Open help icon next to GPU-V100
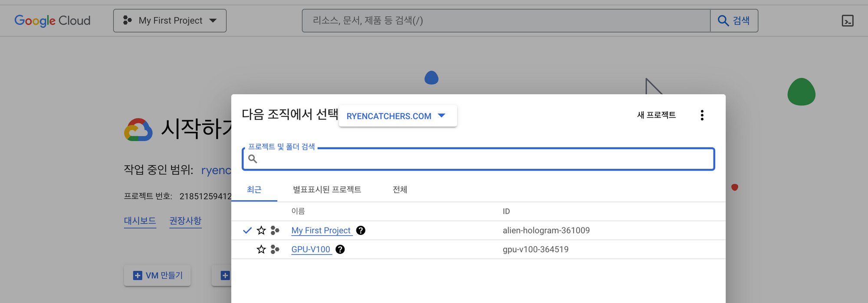This screenshot has width=868, height=303. 340,250
